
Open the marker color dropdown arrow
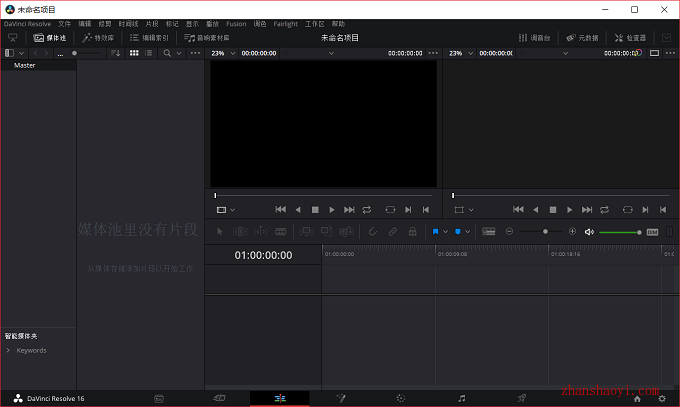(468, 232)
